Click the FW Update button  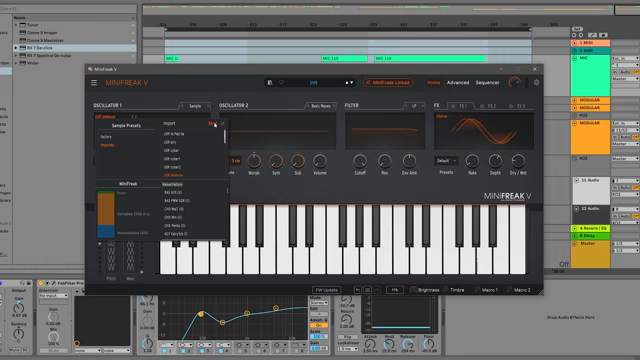click(x=327, y=290)
